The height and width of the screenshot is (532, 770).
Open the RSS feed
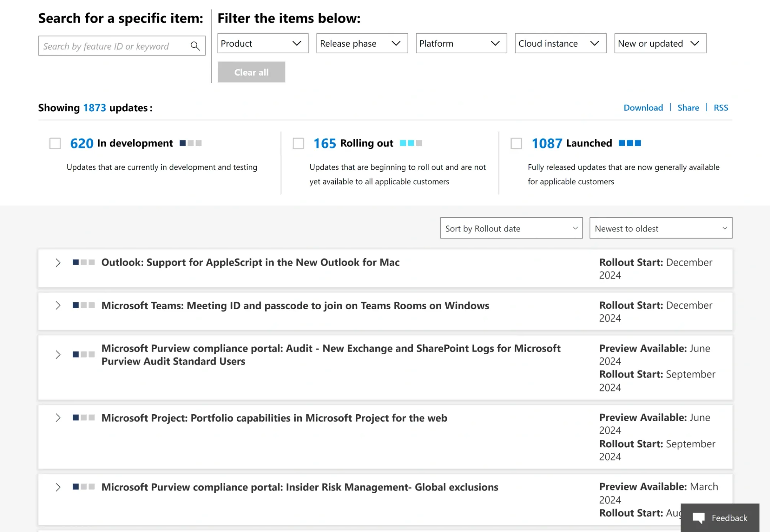coord(721,108)
